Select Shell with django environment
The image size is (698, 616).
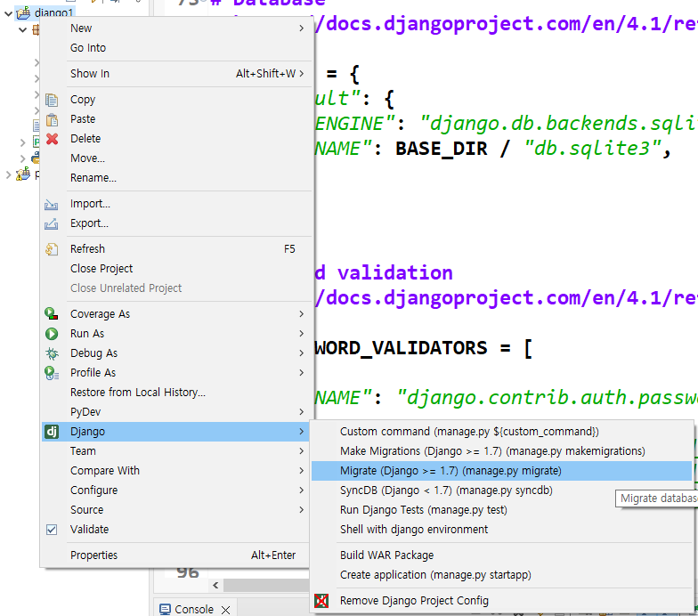coord(502,529)
